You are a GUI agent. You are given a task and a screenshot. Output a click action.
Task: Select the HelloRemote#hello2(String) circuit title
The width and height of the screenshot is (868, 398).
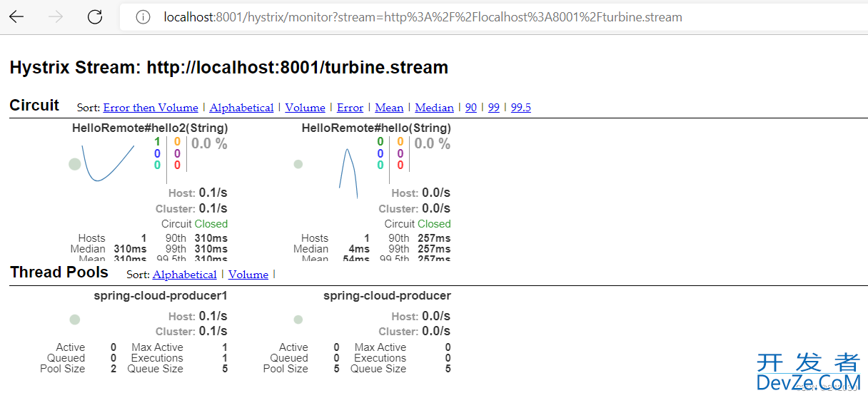(150, 128)
